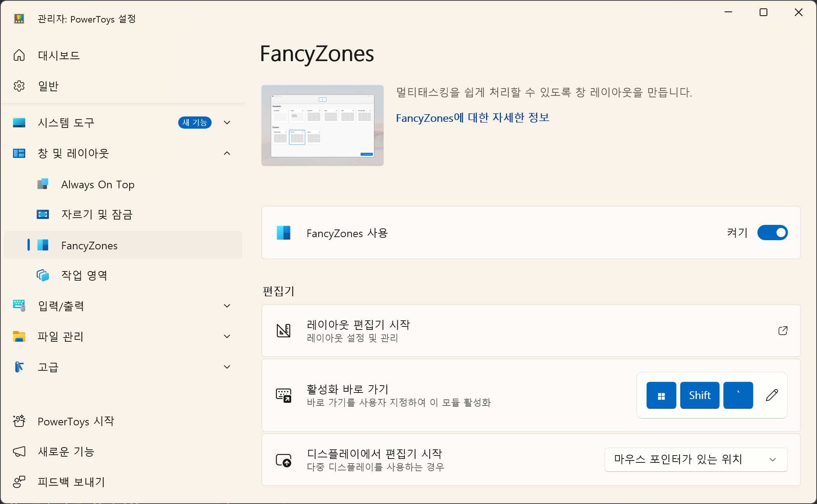Click the 편집기 section heading

279,291
